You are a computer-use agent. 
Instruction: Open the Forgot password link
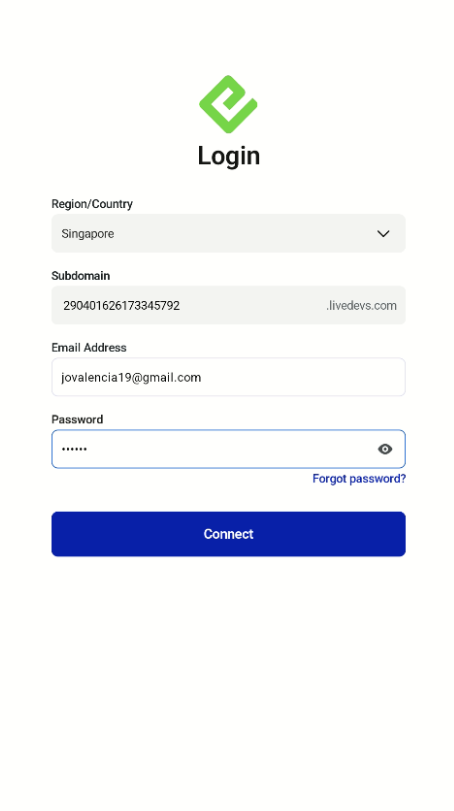tap(359, 479)
